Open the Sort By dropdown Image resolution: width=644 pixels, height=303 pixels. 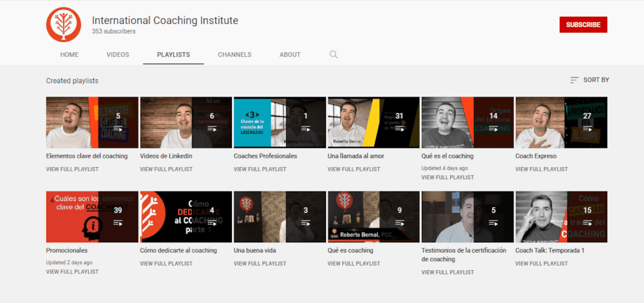(590, 80)
